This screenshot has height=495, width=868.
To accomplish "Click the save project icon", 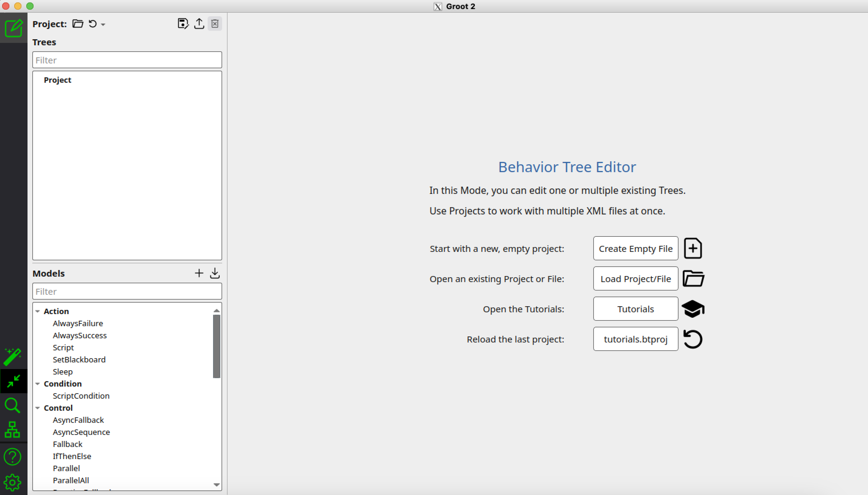I will coord(183,24).
